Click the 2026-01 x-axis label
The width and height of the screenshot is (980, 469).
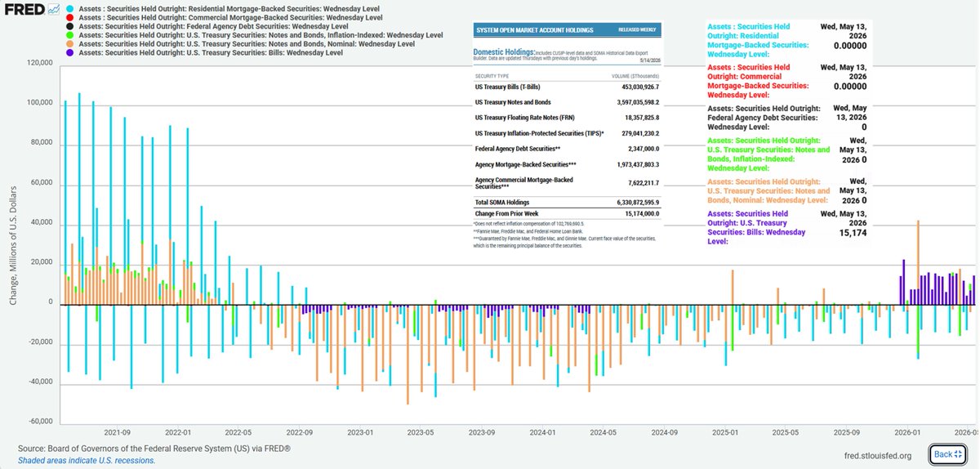[x=908, y=432]
